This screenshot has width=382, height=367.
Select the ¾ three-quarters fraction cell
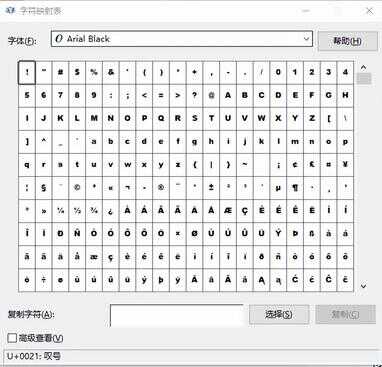(94, 211)
